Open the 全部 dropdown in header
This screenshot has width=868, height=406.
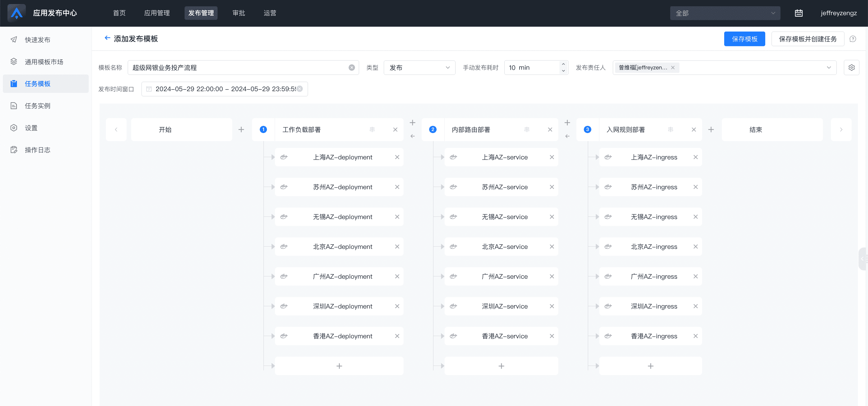point(725,13)
